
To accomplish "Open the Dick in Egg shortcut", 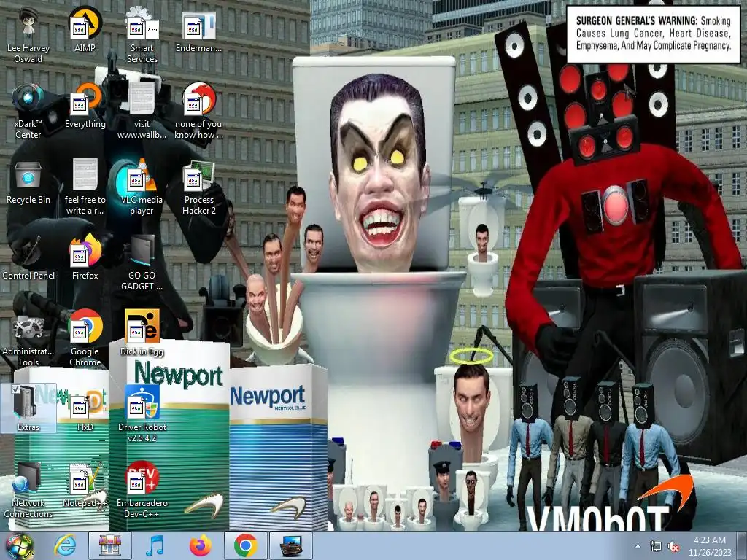I will coord(142,332).
